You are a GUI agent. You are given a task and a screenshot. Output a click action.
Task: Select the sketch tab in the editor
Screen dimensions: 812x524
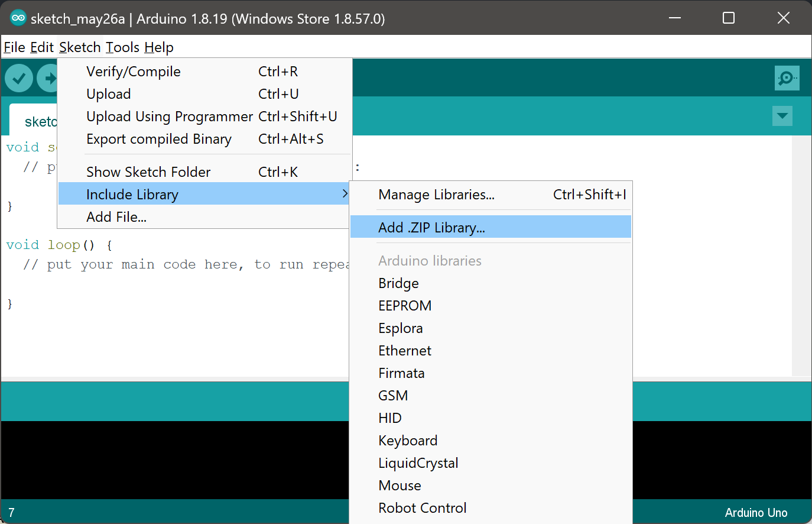(34, 121)
